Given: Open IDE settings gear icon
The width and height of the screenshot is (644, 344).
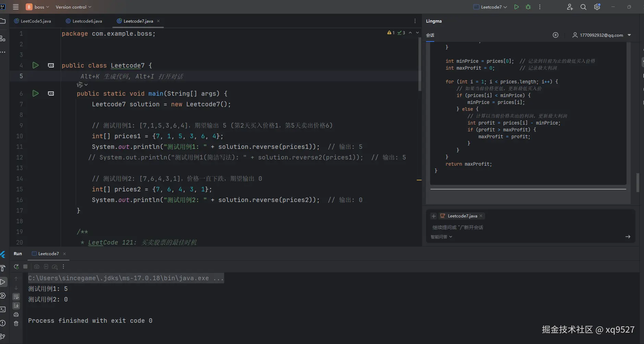Looking at the screenshot, I should (x=597, y=7).
